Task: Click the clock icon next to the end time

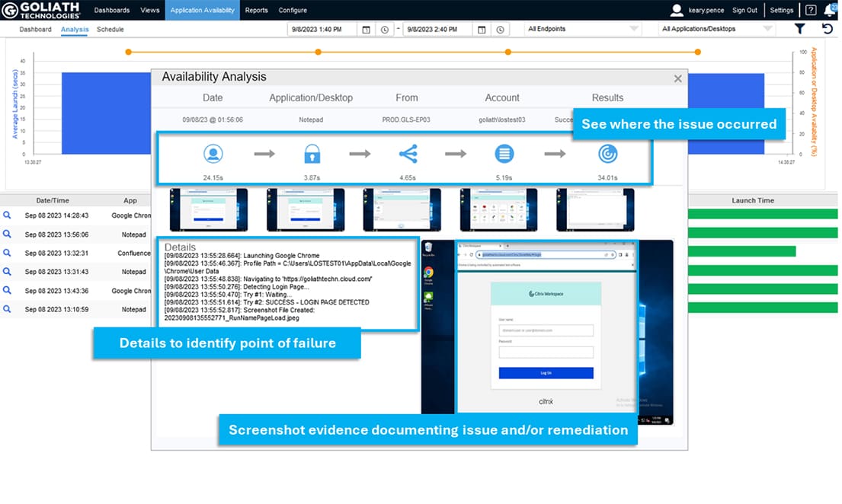Action: pyautogui.click(x=500, y=29)
